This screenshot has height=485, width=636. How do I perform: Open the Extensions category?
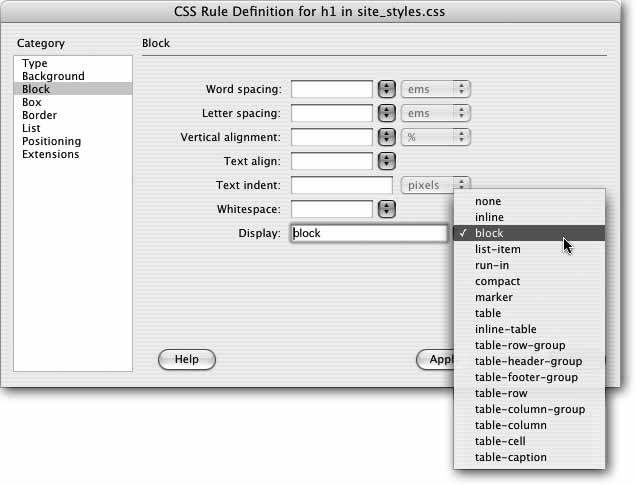point(50,154)
